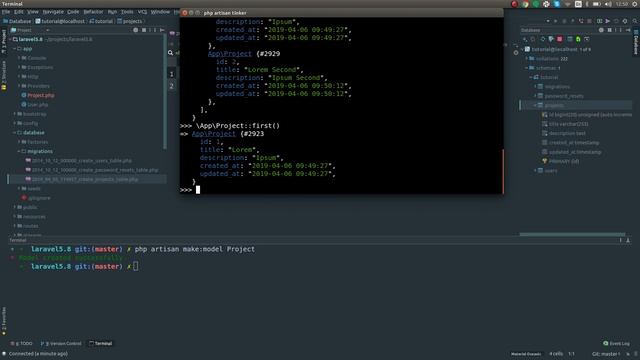Open the Refactor menu
The image size is (640, 360).
click(93, 12)
